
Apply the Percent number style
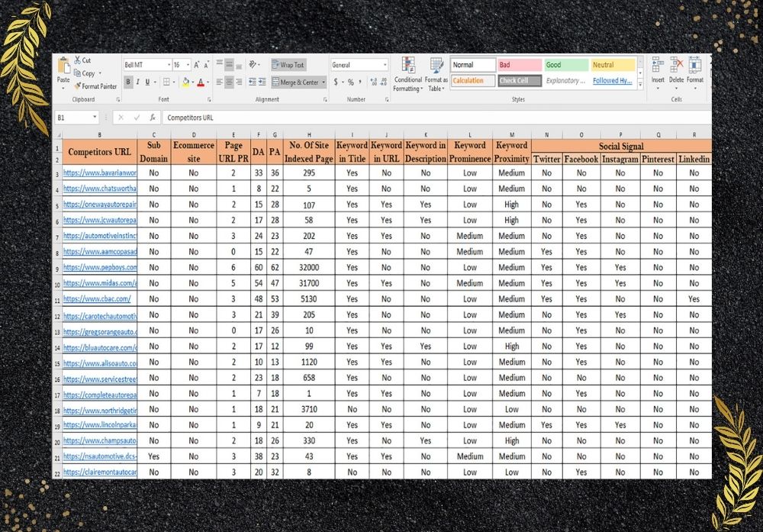pos(349,81)
